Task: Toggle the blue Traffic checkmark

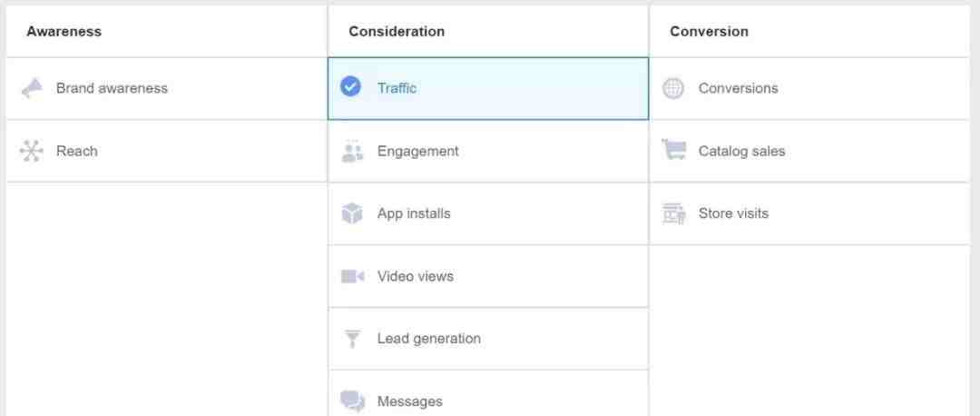Action: pos(350,86)
